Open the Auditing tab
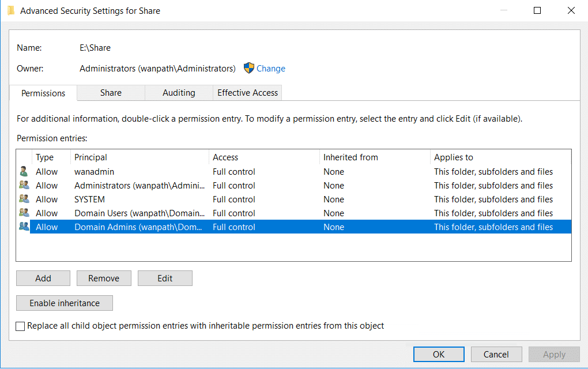 pos(179,93)
